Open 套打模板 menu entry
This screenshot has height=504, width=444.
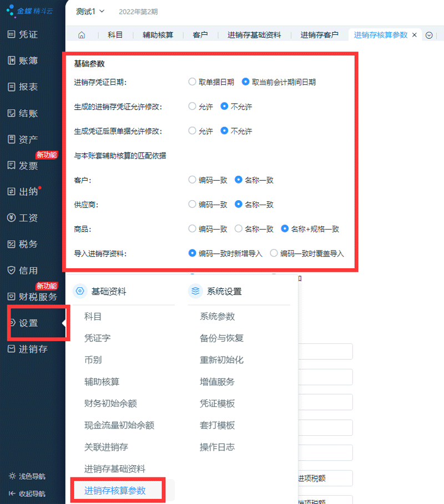(217, 425)
